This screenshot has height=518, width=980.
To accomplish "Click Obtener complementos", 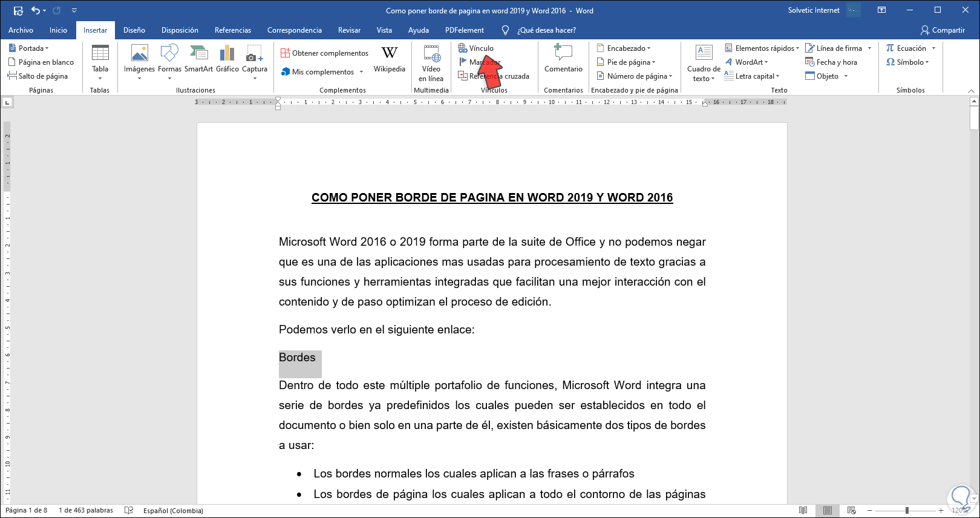I will click(x=325, y=53).
